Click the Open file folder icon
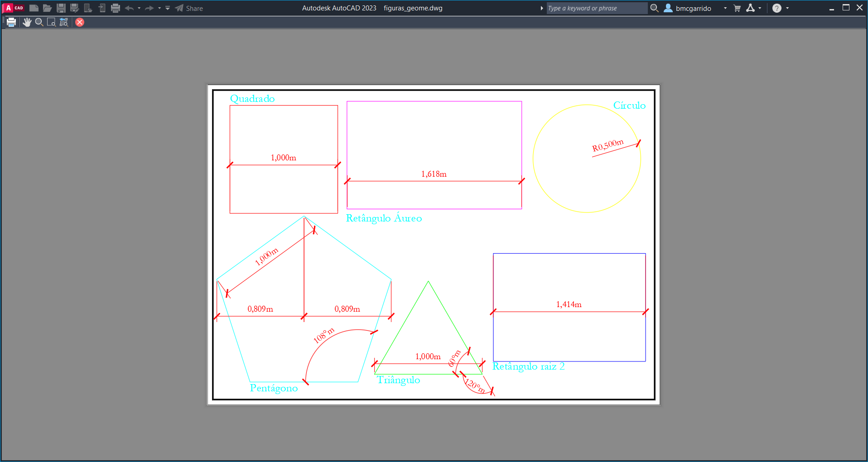Screen dimensions: 868x462 (x=48, y=8)
